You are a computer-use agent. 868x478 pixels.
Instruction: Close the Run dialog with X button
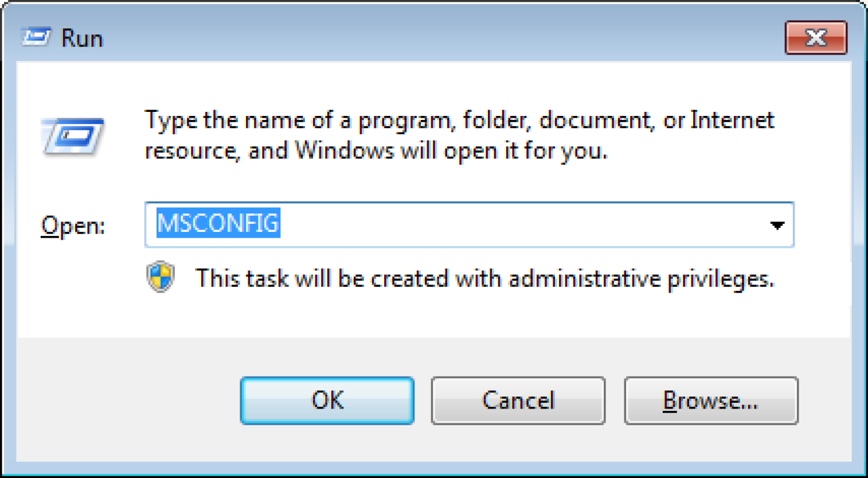coord(816,38)
